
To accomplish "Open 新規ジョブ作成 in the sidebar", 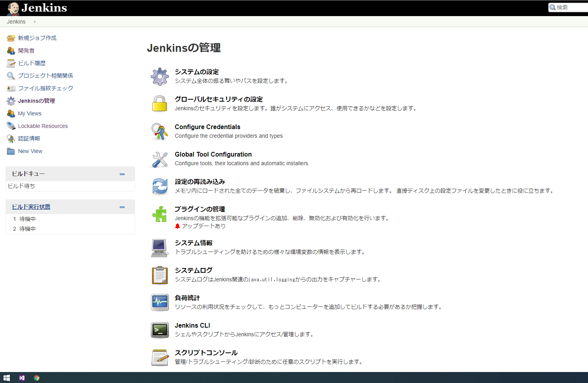I will point(37,38).
